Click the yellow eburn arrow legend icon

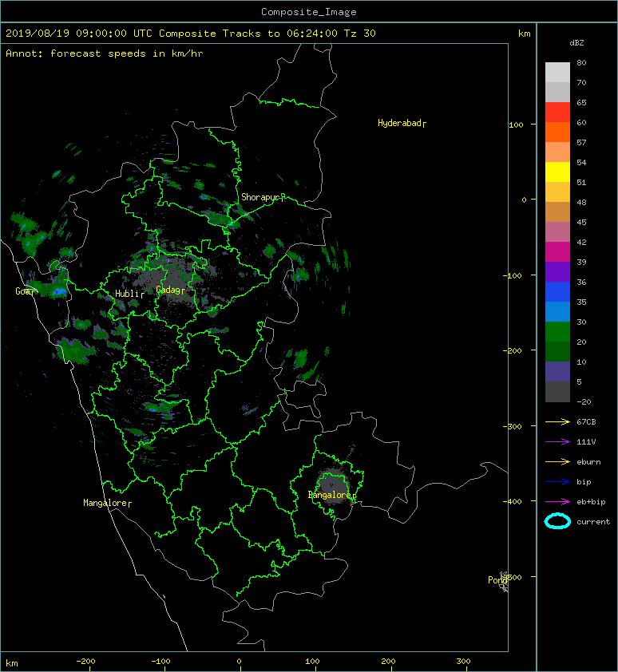(557, 461)
